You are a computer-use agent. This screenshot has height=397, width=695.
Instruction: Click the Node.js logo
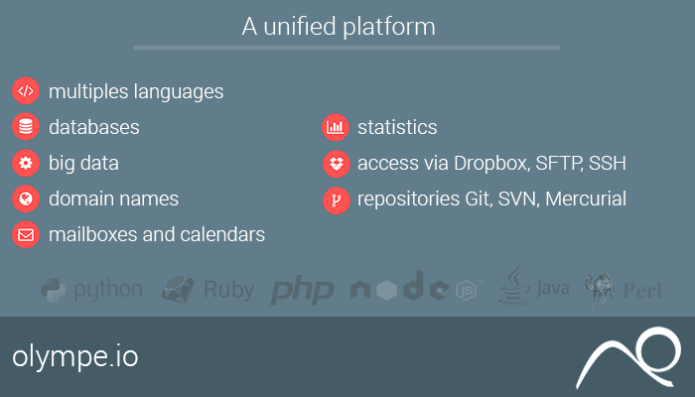(415, 287)
